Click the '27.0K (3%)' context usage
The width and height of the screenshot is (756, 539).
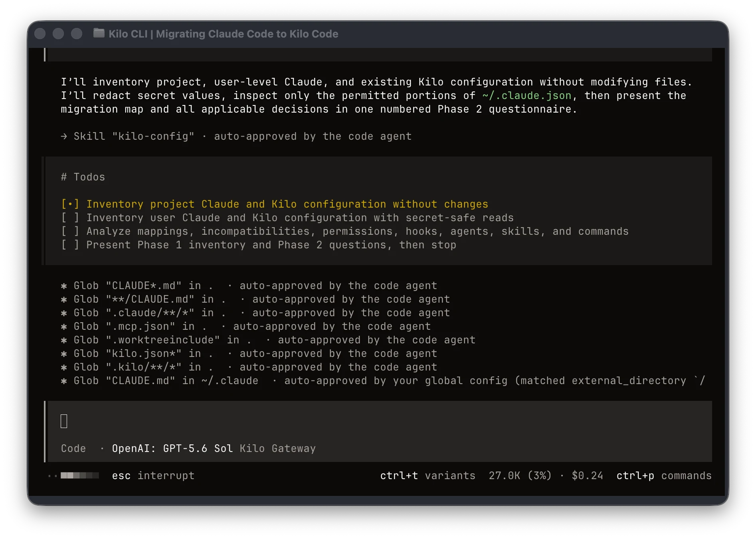[520, 476]
